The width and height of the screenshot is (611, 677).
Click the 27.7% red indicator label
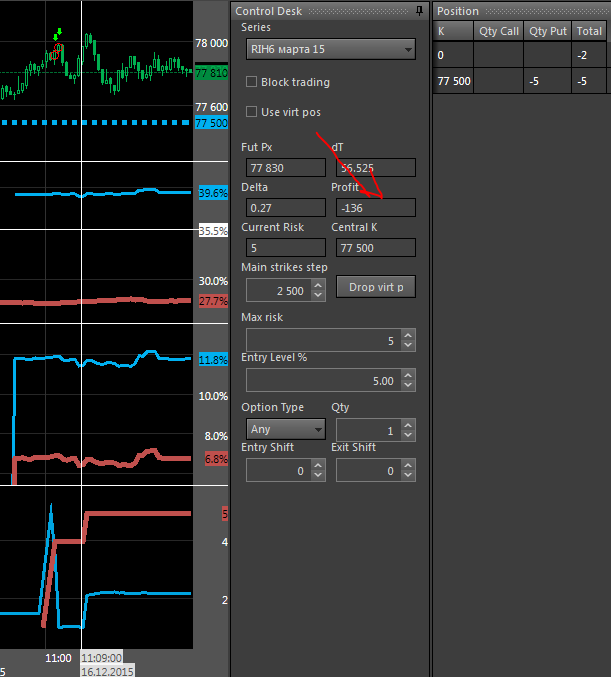(x=213, y=301)
